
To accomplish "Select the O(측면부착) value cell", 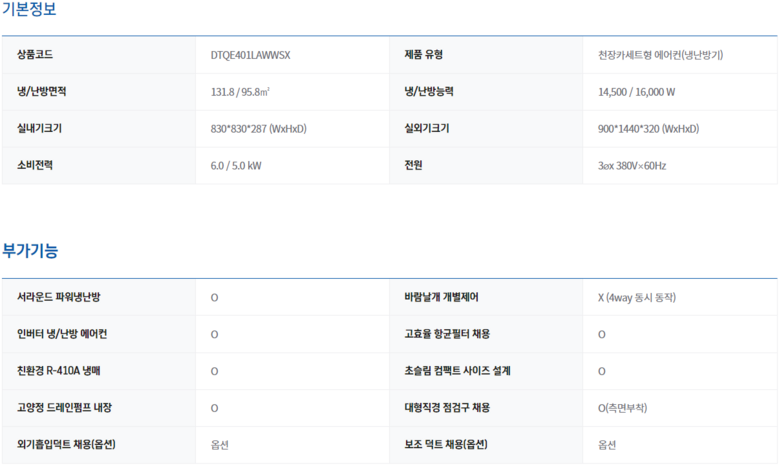I will pos(622,408).
